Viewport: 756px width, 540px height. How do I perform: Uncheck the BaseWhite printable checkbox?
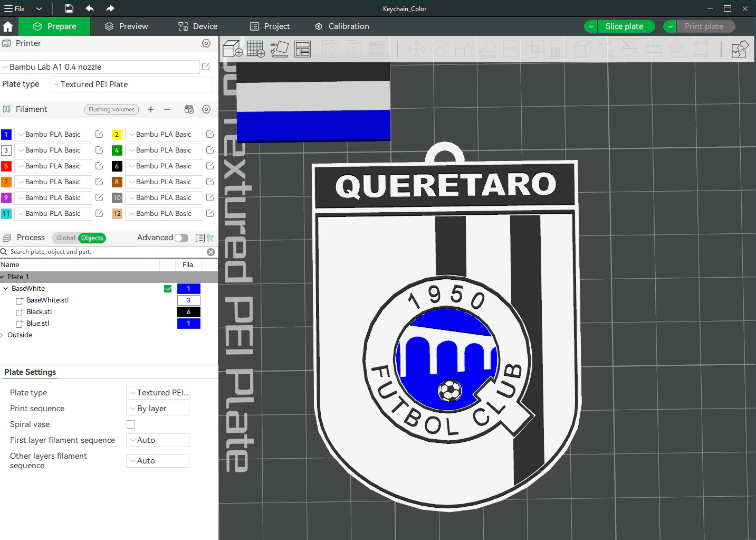168,289
